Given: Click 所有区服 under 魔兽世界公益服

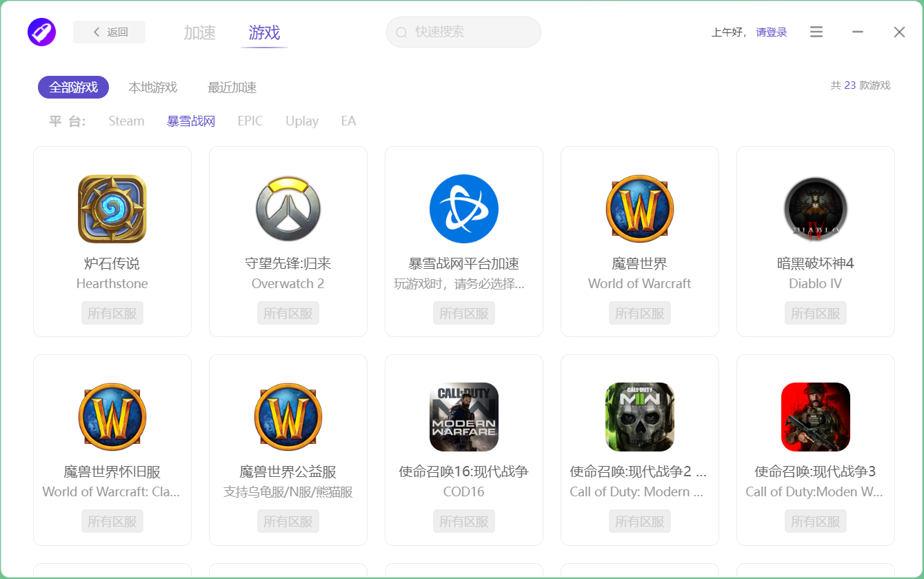Looking at the screenshot, I should pyautogui.click(x=288, y=521).
